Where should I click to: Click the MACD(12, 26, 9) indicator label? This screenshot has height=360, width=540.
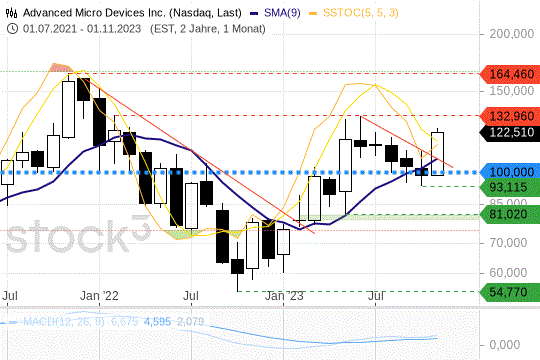[x=64, y=322]
